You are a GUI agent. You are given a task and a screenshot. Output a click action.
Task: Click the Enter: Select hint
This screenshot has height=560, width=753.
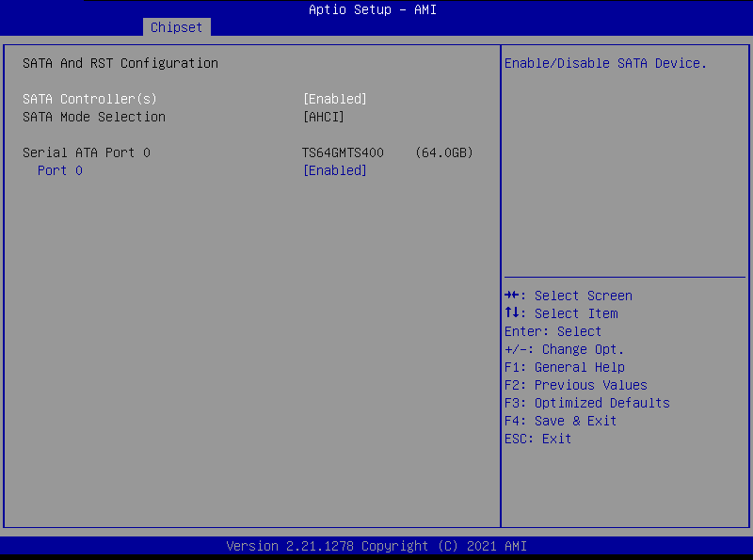click(x=553, y=331)
